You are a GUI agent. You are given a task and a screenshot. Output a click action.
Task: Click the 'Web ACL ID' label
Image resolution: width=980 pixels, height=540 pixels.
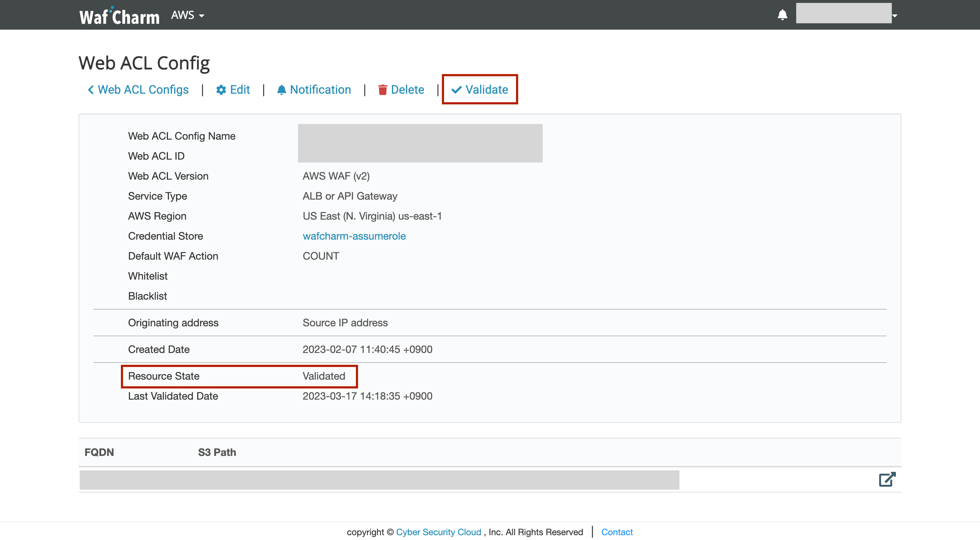tap(156, 156)
